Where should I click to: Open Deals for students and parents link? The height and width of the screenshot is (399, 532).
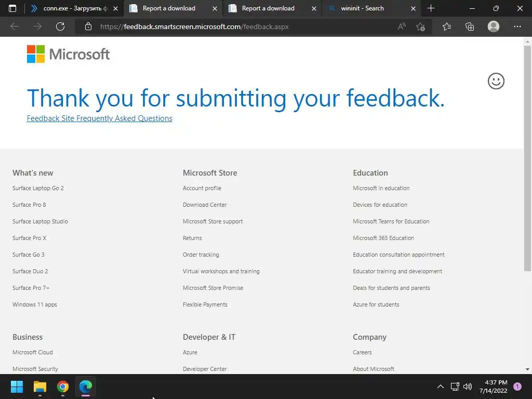click(x=391, y=288)
